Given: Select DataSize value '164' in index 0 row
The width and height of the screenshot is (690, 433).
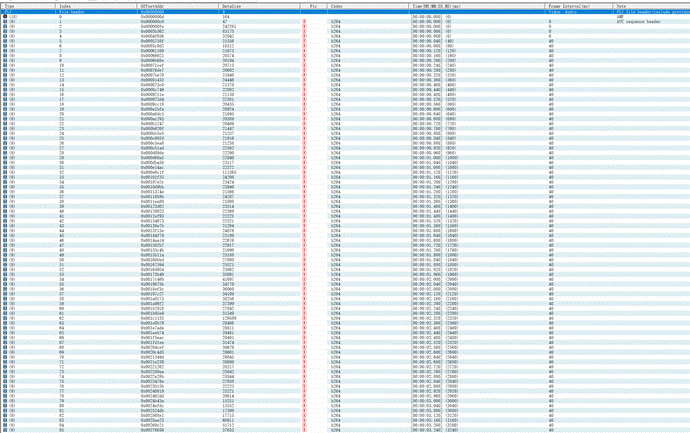Looking at the screenshot, I should pyautogui.click(x=226, y=17).
